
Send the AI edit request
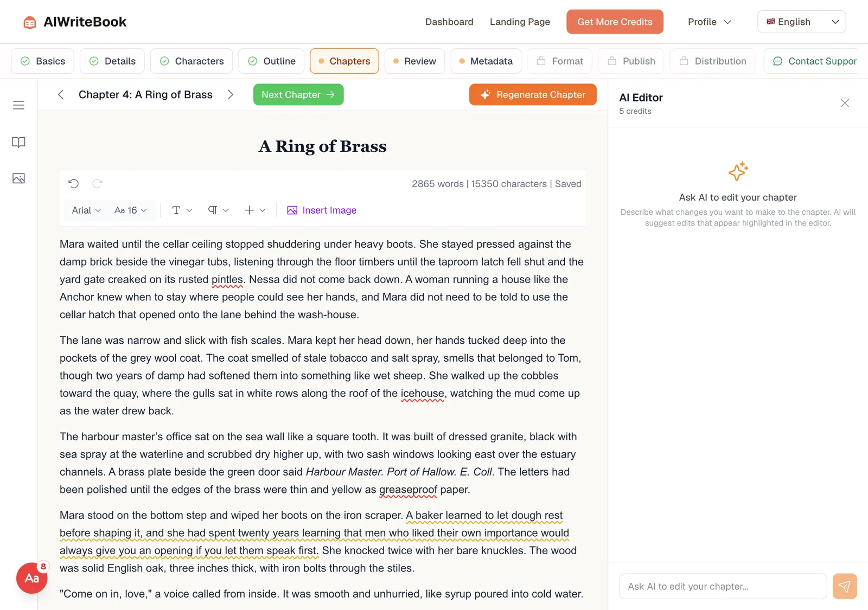(845, 586)
